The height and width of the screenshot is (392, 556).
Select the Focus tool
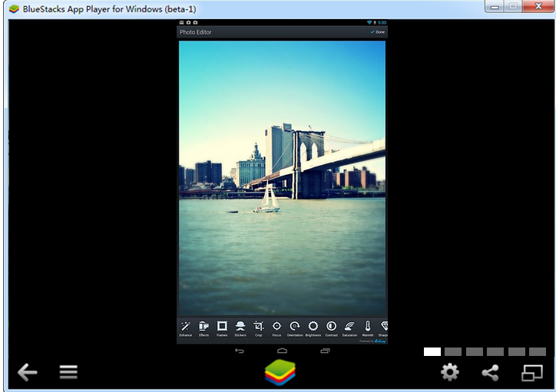(x=276, y=327)
